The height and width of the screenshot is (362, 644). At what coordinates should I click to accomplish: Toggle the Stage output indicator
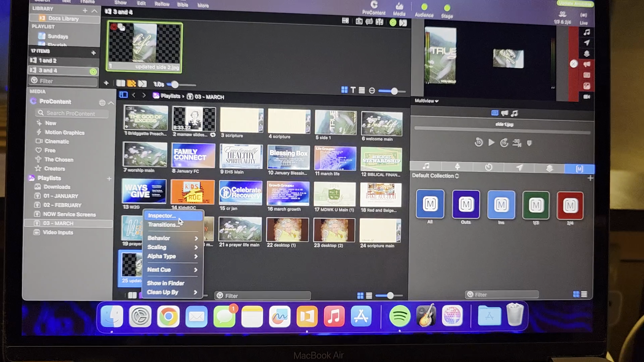coord(447,8)
